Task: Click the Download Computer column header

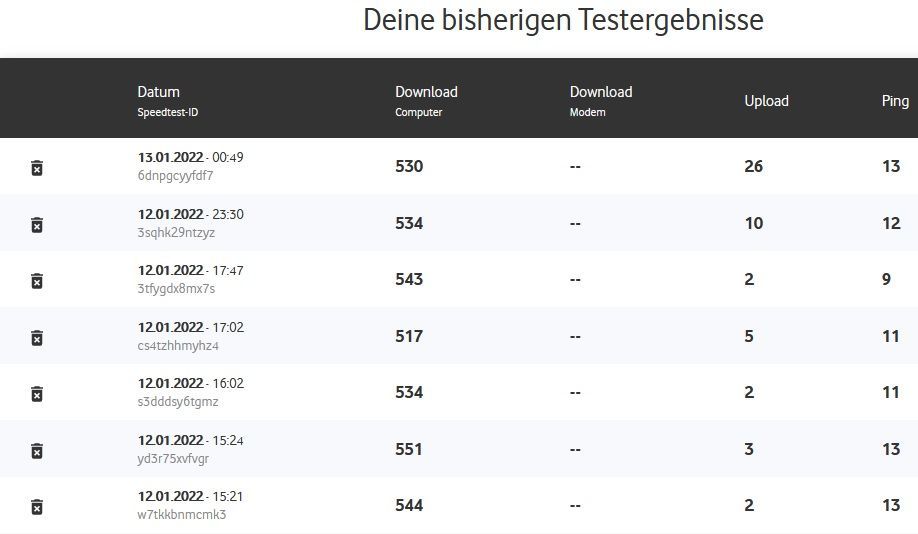Action: [x=426, y=92]
